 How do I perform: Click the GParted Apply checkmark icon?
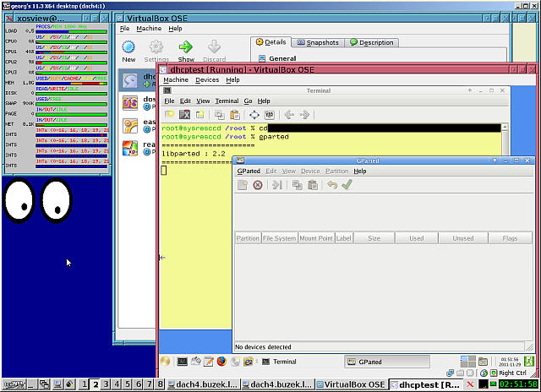tap(347, 185)
